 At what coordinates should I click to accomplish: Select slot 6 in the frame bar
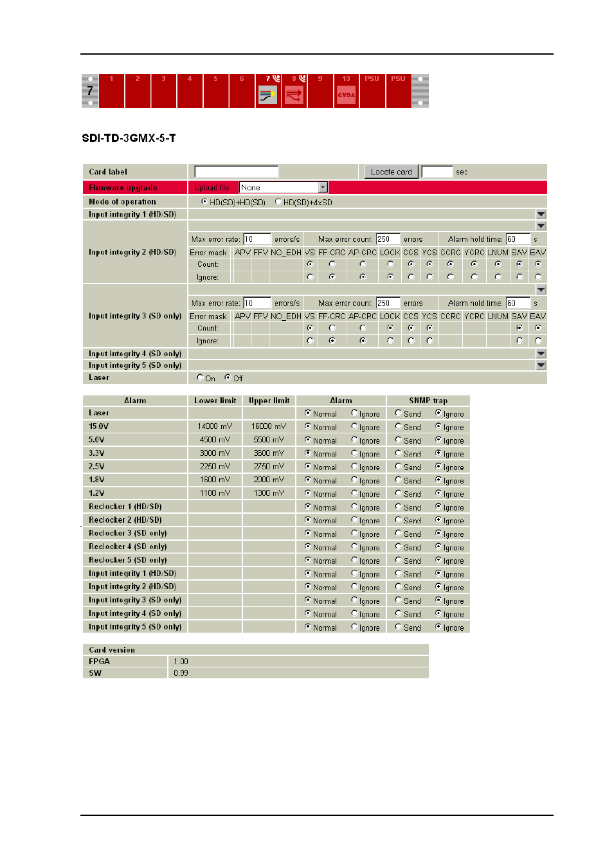[242, 91]
